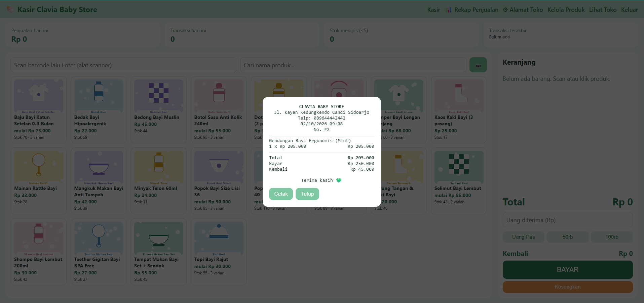Choose the Popok Bayi Size L image
The width and height of the screenshot is (644, 303).
(x=219, y=167)
